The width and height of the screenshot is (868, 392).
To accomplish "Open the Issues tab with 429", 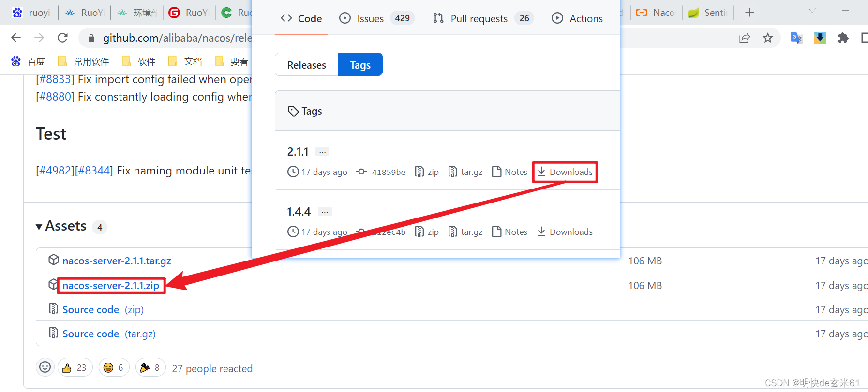I will click(376, 18).
